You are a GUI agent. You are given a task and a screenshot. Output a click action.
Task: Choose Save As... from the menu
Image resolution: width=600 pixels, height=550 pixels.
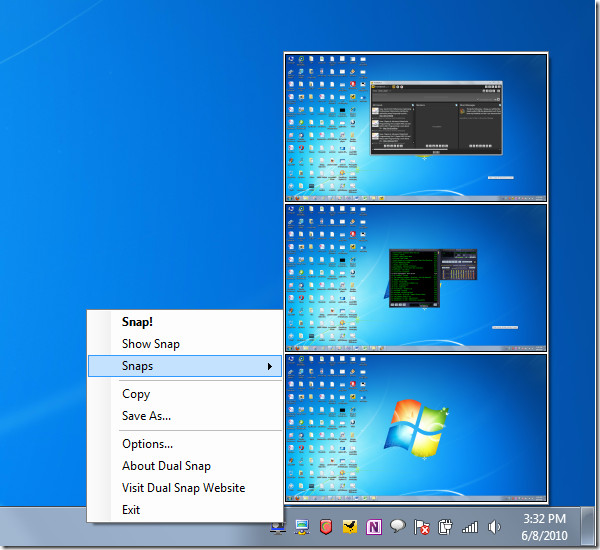(146, 416)
